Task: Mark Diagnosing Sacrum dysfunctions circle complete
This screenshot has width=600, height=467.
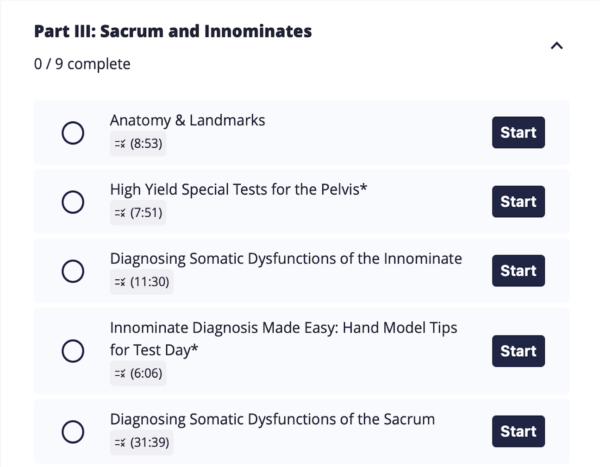Action: click(73, 431)
